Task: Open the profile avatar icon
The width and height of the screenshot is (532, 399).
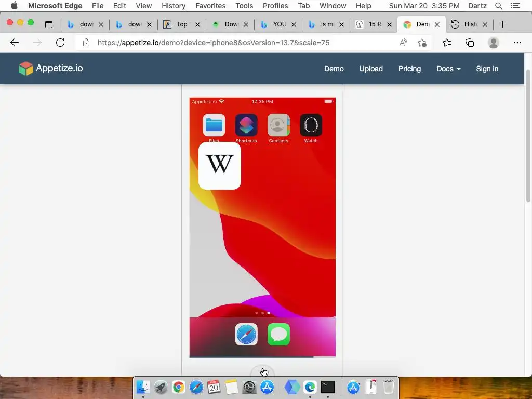Action: click(494, 43)
